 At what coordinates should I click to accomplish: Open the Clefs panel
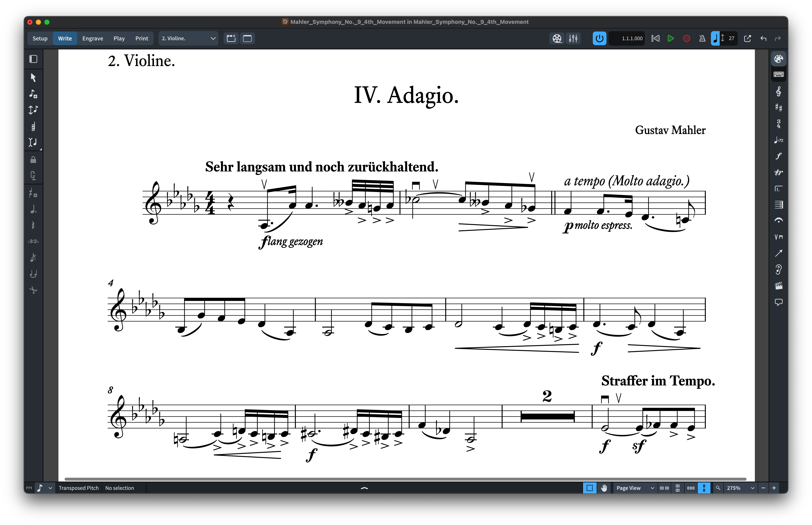pyautogui.click(x=778, y=91)
